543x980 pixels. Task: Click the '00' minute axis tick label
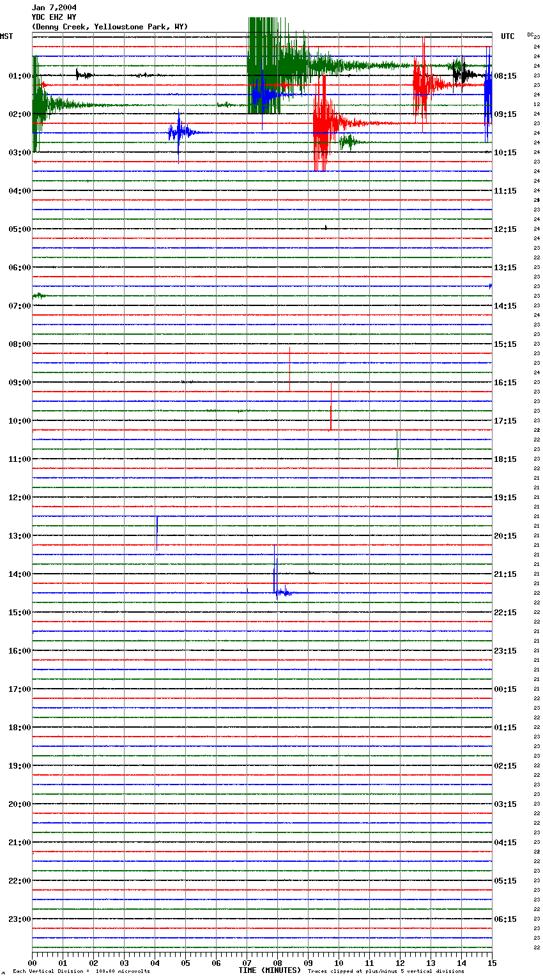point(33,963)
